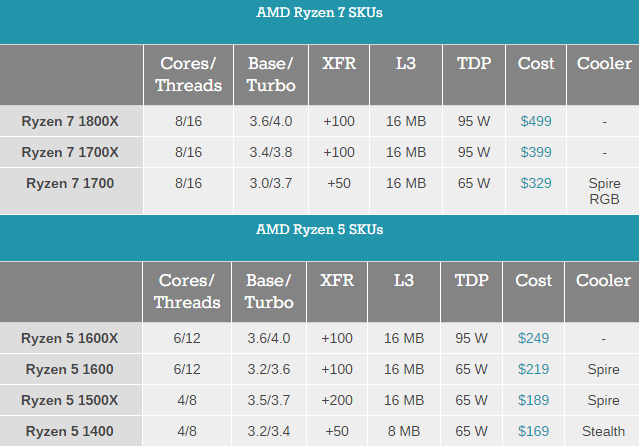This screenshot has height=446, width=639.
Task: Click the '16 MB' L3 cell for Ryzen 5 1500X
Action: (404, 400)
